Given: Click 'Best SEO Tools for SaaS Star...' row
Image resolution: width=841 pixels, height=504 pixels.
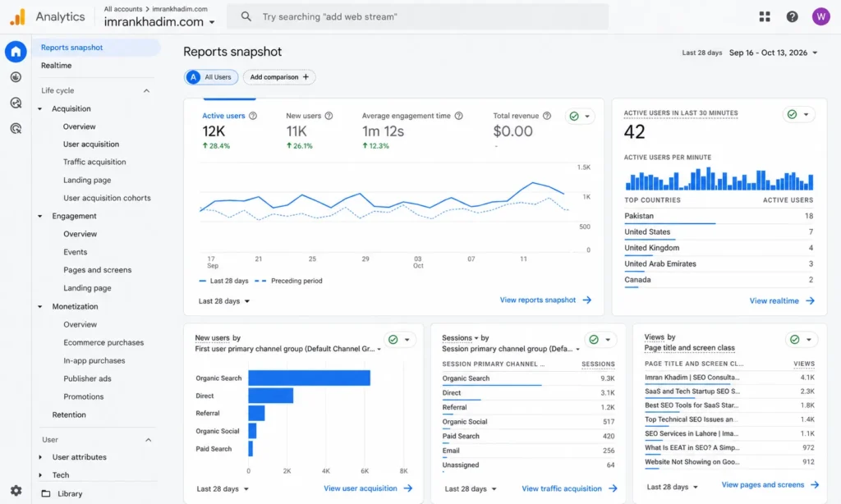Looking at the screenshot, I should [729, 405].
